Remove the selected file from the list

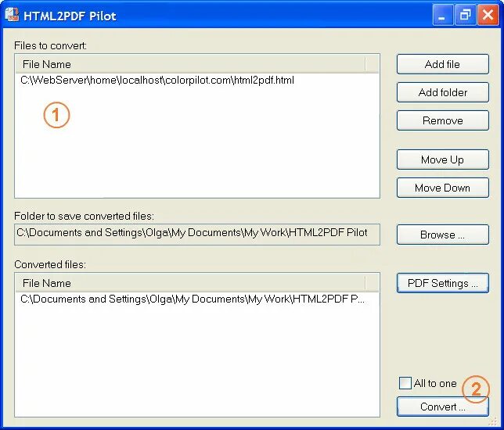point(443,120)
